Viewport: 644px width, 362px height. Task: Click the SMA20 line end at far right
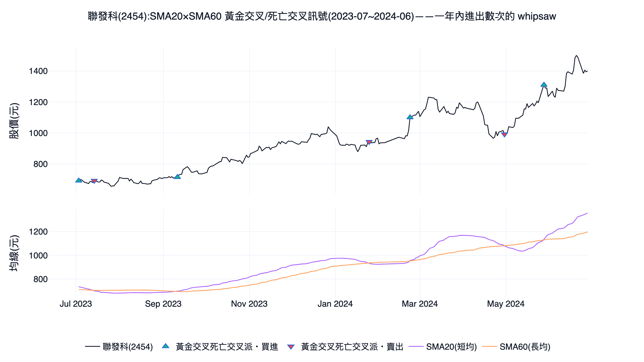587,213
